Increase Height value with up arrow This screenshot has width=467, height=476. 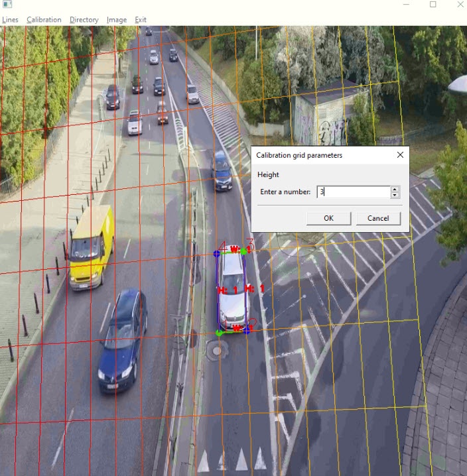[x=395, y=189]
